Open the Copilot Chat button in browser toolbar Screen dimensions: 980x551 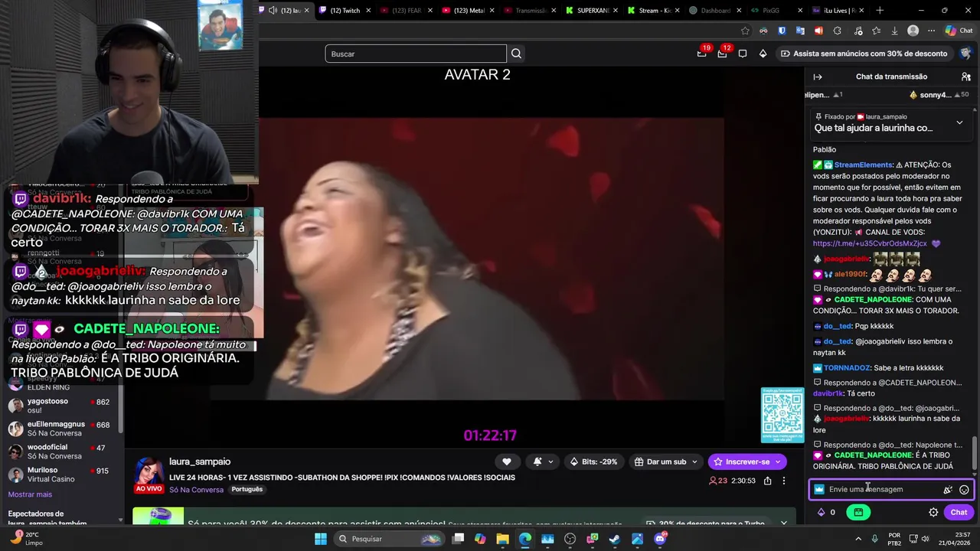pyautogui.click(x=960, y=31)
